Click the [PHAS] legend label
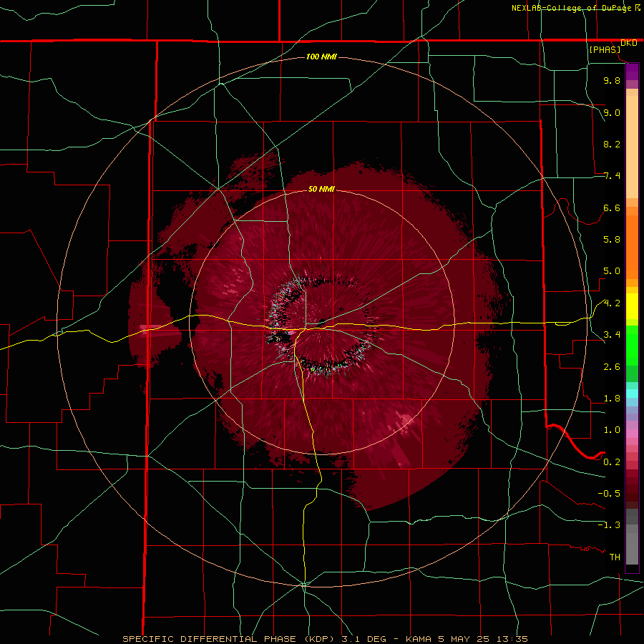Screen dimensions: 644x644 (x=605, y=50)
